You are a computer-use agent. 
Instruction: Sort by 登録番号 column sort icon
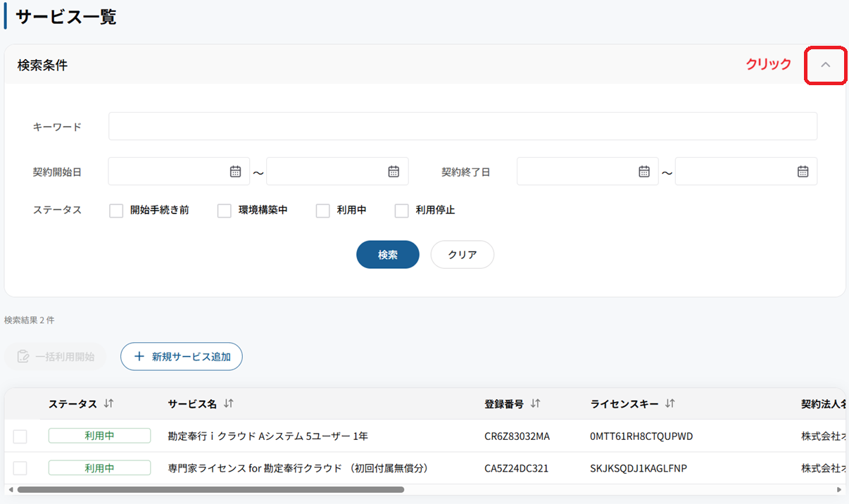coord(535,403)
